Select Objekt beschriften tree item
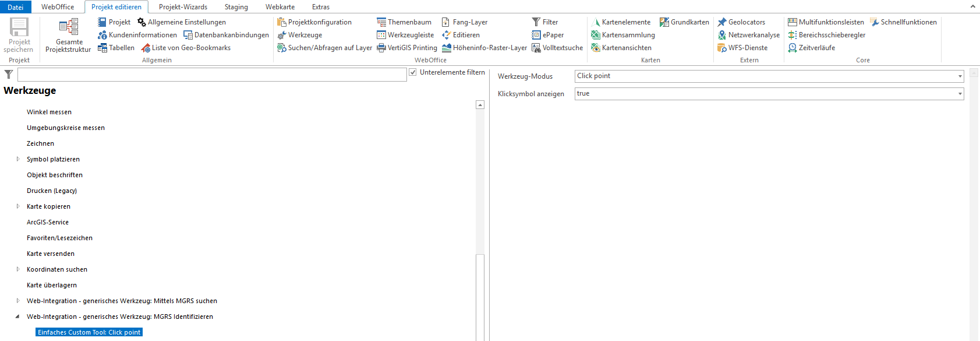 (55, 175)
